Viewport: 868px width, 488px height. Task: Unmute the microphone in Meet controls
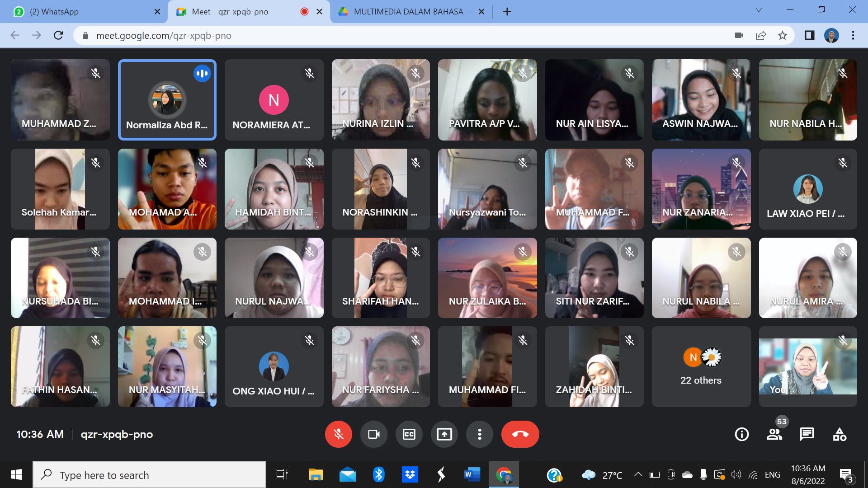(338, 434)
